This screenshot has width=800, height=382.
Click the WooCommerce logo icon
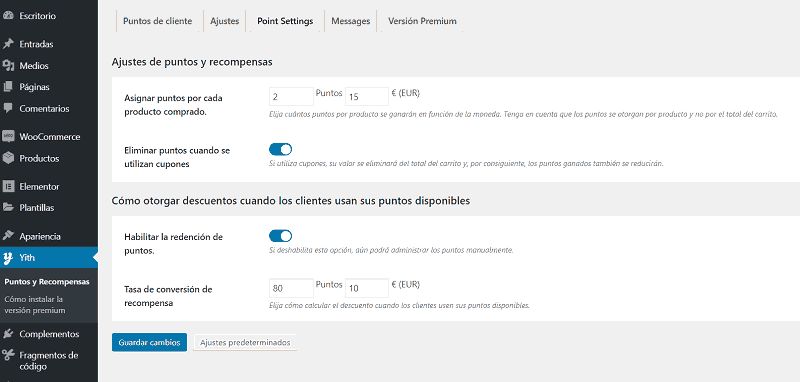pyautogui.click(x=8, y=137)
